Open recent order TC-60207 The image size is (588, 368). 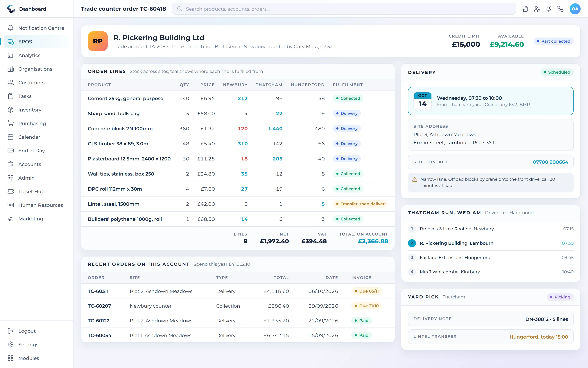[99, 306]
